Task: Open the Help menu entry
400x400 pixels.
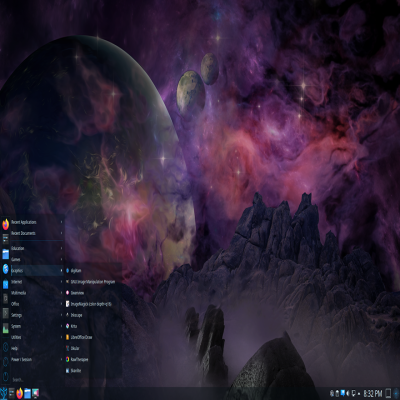Action: pos(37,348)
